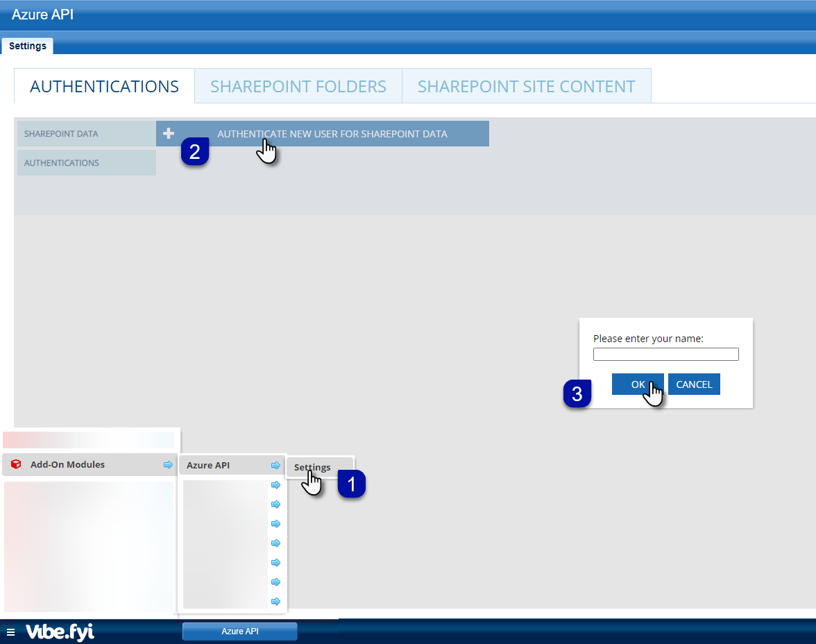Click the Azure API taskbar button
This screenshot has width=816, height=644.
(240, 631)
